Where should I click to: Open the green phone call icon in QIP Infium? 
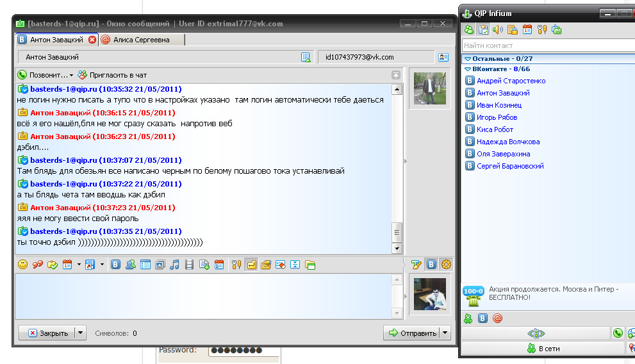tap(618, 333)
